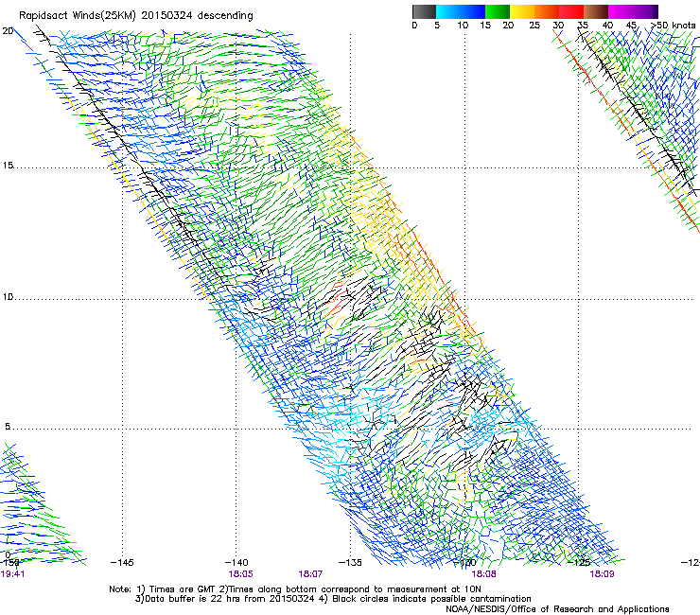The height and width of the screenshot is (615, 700).
Task: Click the purple time stamp '18:07'
Action: (310, 574)
